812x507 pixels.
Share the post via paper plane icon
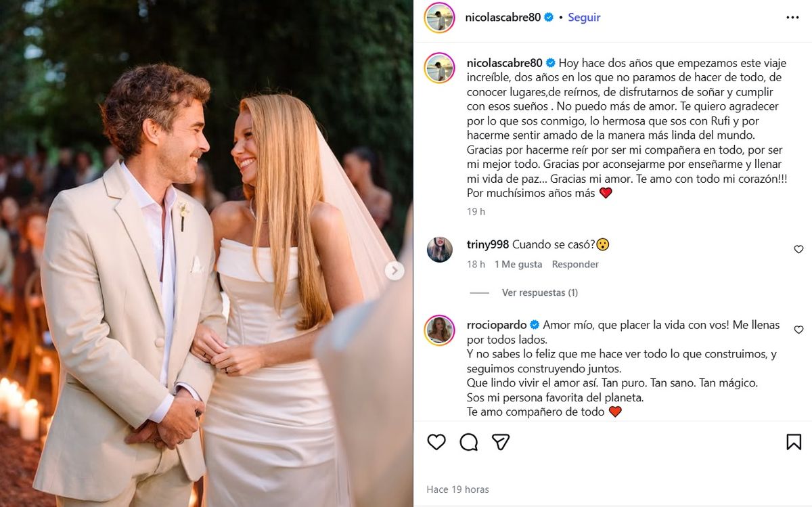[501, 442]
